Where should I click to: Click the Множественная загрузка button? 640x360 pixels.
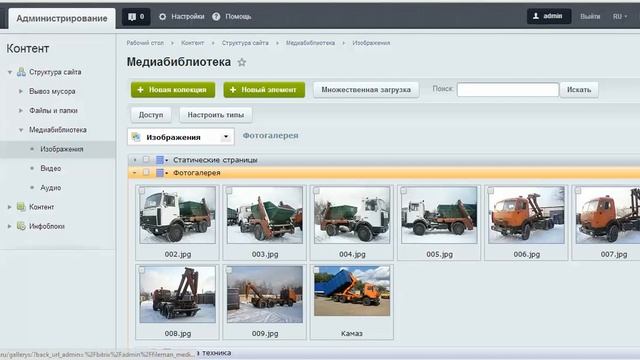coord(366,90)
